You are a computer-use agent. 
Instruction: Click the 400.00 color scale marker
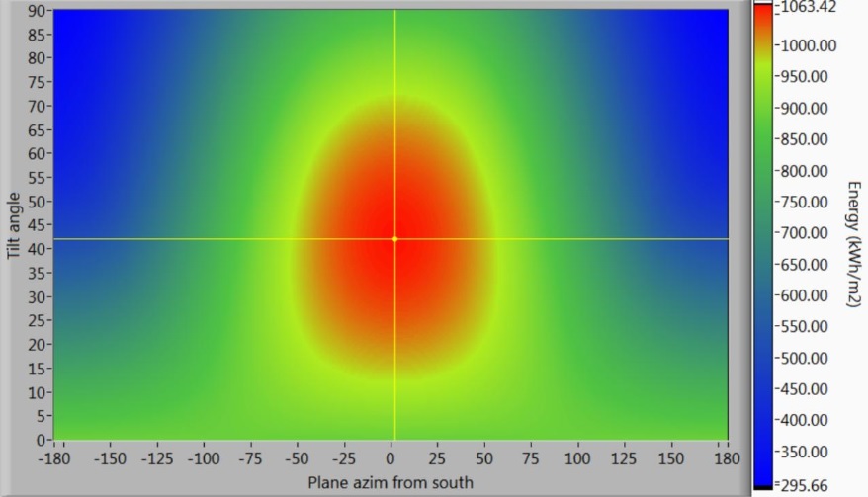click(x=805, y=420)
